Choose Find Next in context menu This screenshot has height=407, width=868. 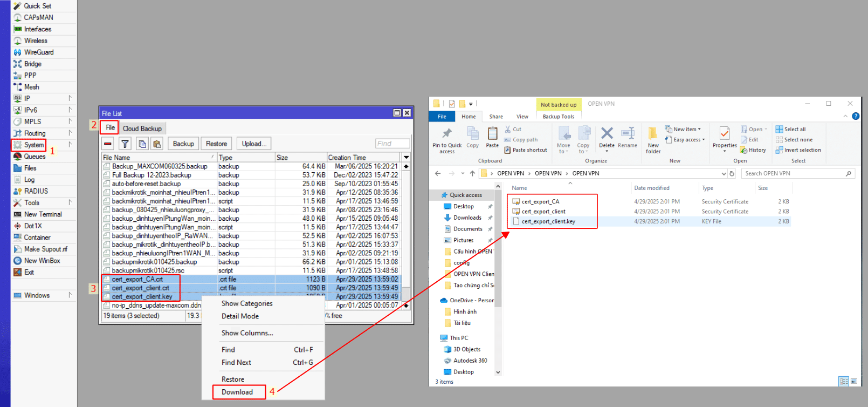tap(237, 363)
